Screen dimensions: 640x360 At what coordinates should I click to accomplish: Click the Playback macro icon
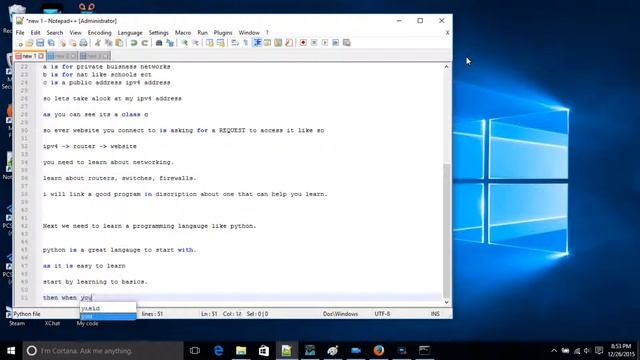coord(325,43)
